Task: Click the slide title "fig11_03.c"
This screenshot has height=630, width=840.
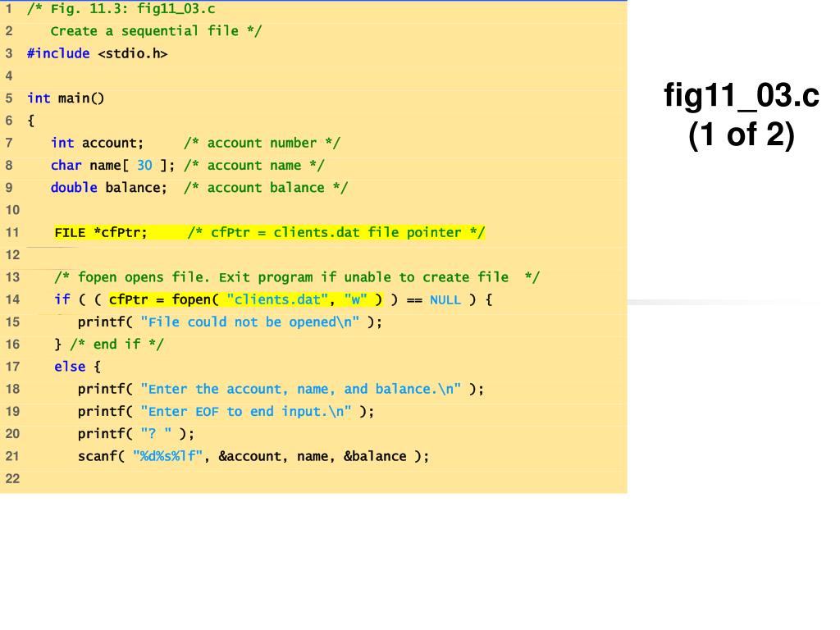Action: (x=742, y=97)
